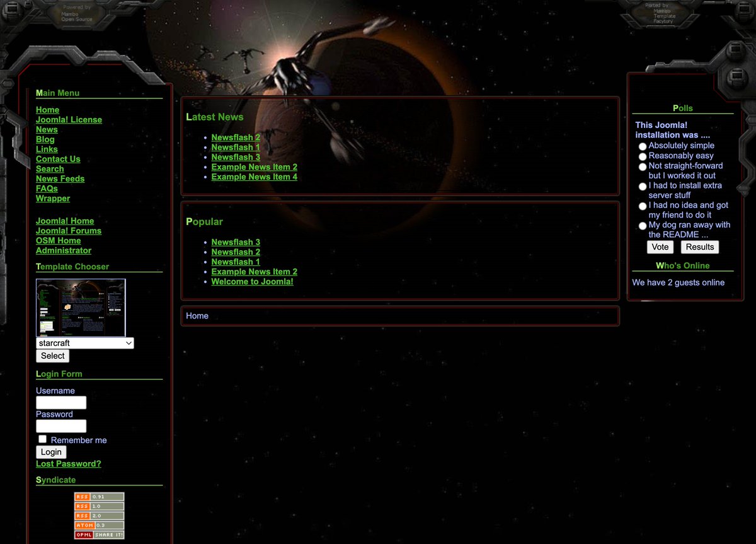Open the Wrapper menu item
This screenshot has height=544, width=756.
[x=53, y=199]
